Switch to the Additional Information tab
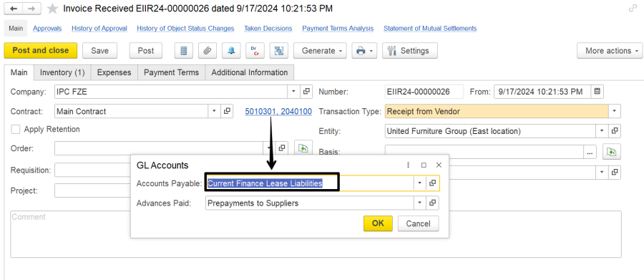644x280 pixels. (x=249, y=73)
